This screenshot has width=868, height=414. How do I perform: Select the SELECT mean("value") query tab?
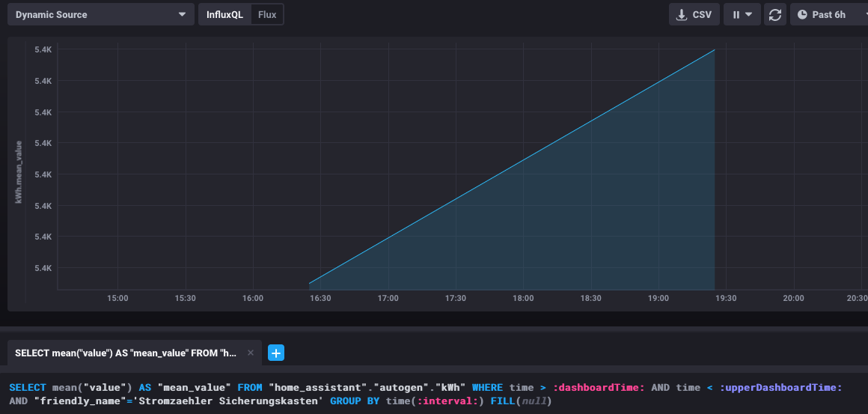126,353
